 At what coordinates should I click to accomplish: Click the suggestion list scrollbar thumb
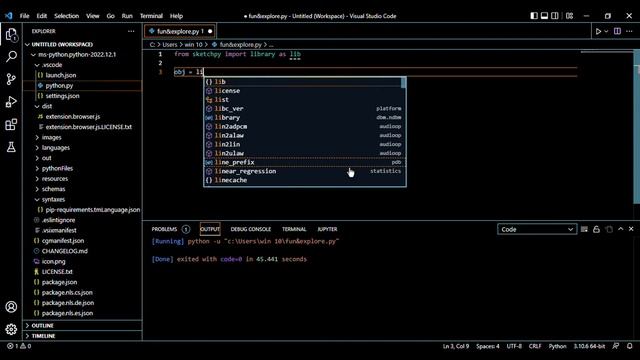[403, 83]
